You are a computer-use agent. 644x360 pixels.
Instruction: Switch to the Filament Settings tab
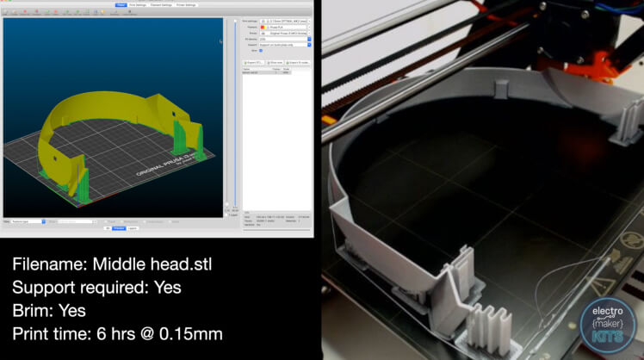[161, 4]
